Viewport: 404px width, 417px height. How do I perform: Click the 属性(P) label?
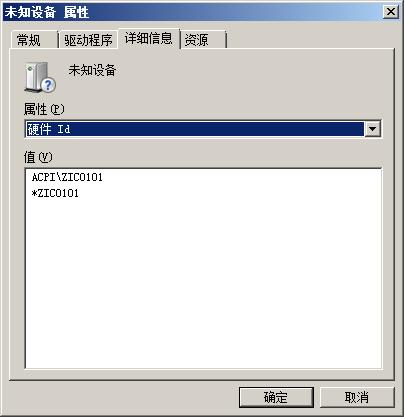(44, 109)
